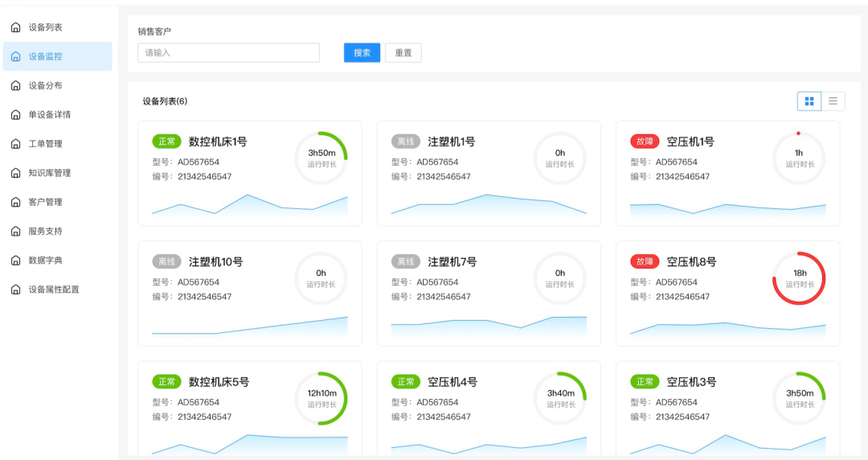868x460 pixels.
Task: Select 服务支持 menu entry
Action: 45,231
